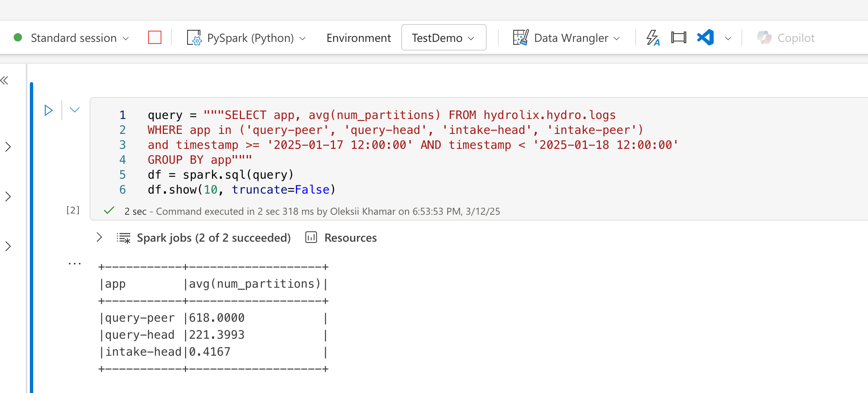
Task: Expand the Spark jobs (2 of 2 succeeded) section
Action: coord(99,237)
